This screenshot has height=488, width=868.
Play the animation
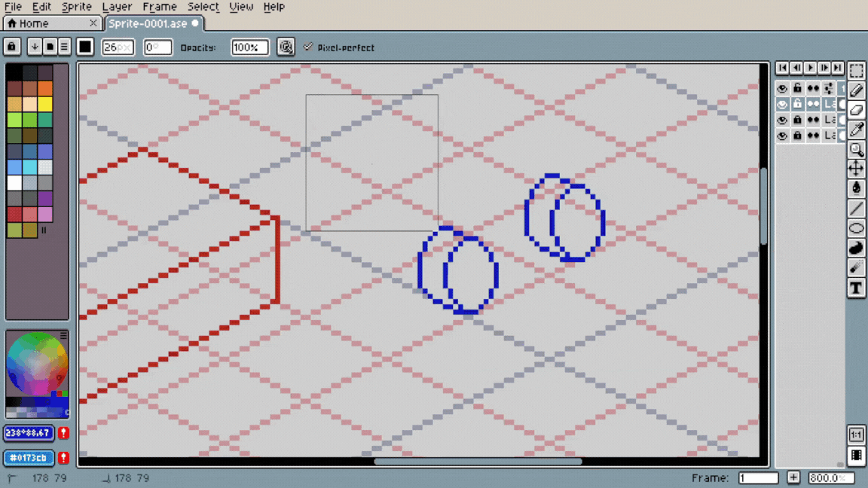[x=810, y=68]
